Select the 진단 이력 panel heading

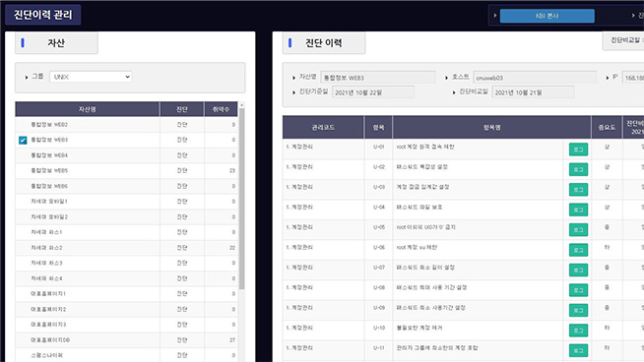coord(324,42)
